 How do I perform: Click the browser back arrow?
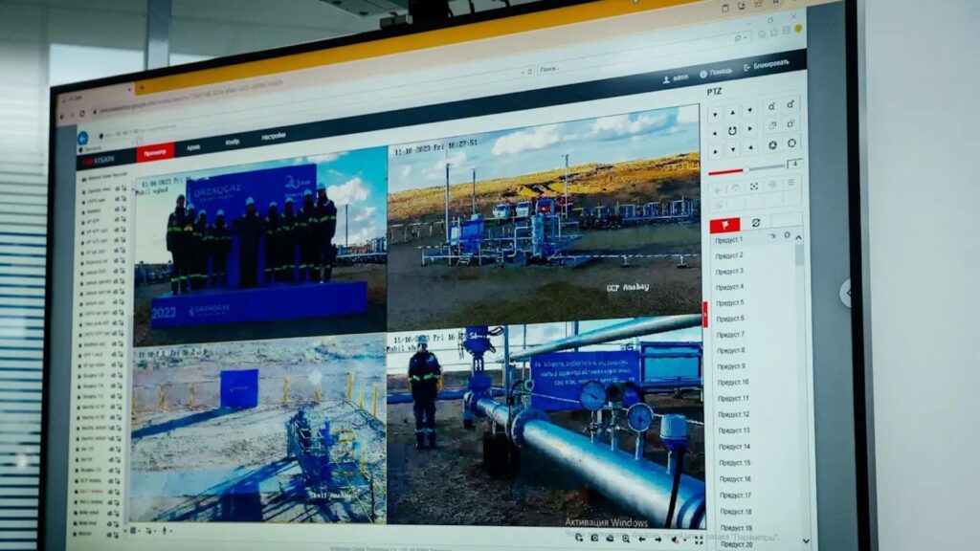coord(62,116)
